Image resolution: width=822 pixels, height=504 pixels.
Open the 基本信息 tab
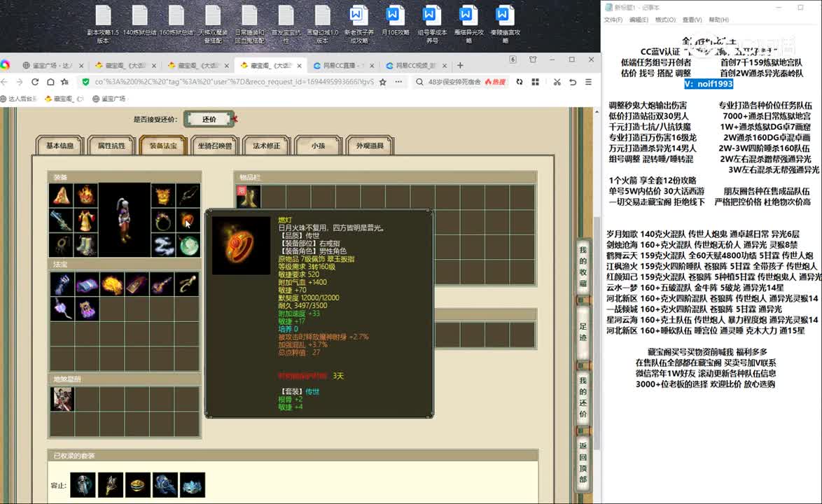click(60, 146)
